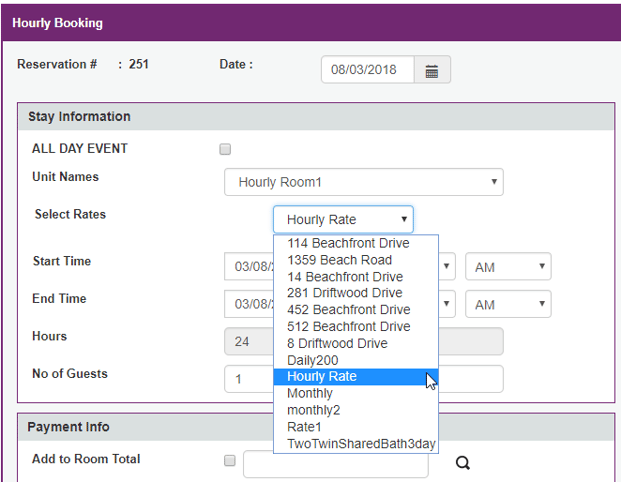Select the Daily200 rate option
621x482 pixels.
point(314,360)
